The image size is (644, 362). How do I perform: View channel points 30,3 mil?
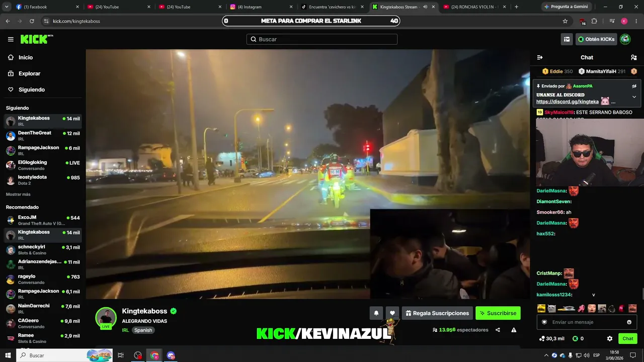(x=551, y=339)
